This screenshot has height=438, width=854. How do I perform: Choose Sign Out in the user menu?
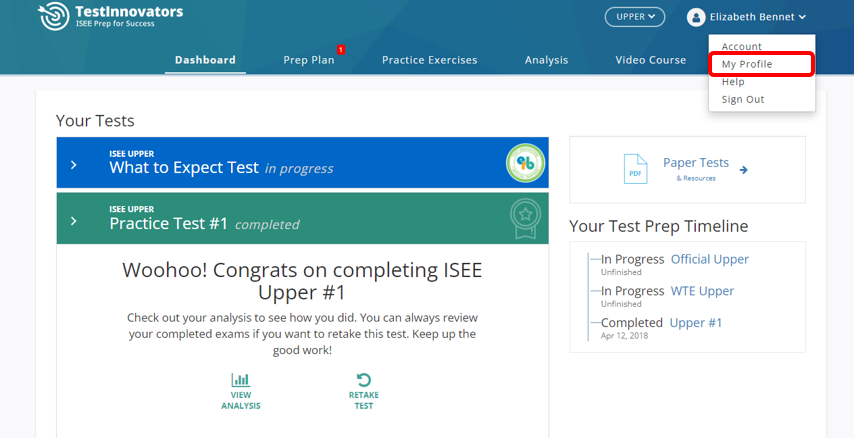[743, 99]
